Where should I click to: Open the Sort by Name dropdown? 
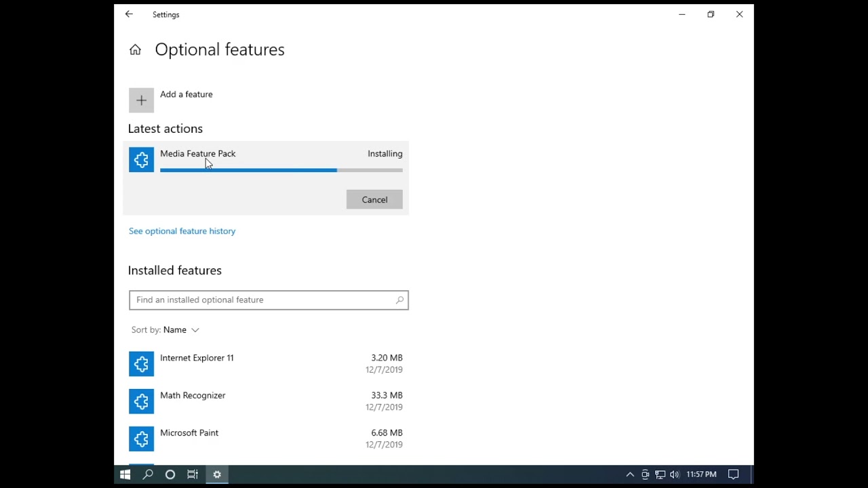tap(165, 330)
